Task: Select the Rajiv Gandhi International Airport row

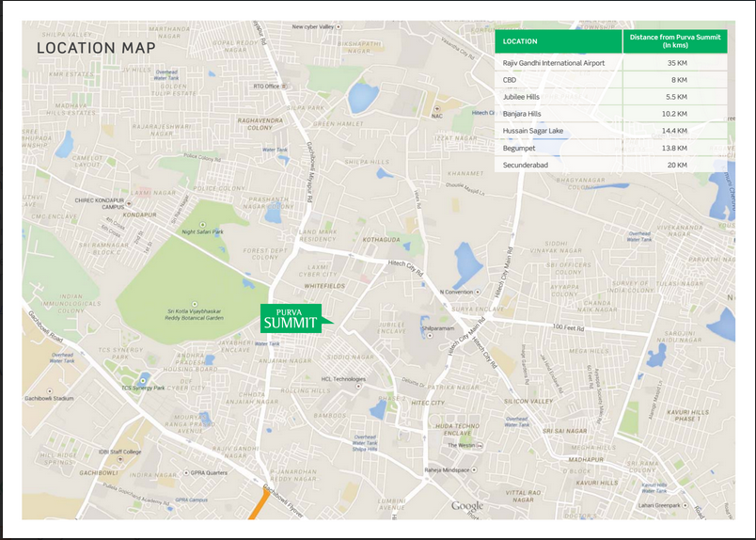Action: pos(611,63)
